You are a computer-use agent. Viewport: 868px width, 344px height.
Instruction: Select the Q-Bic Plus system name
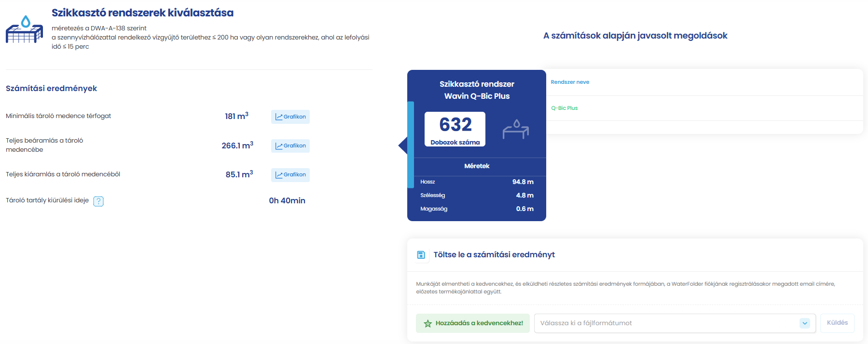pyautogui.click(x=564, y=108)
